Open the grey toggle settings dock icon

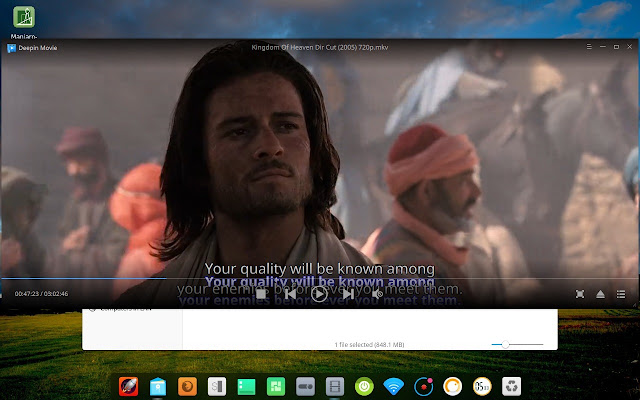[x=305, y=386]
